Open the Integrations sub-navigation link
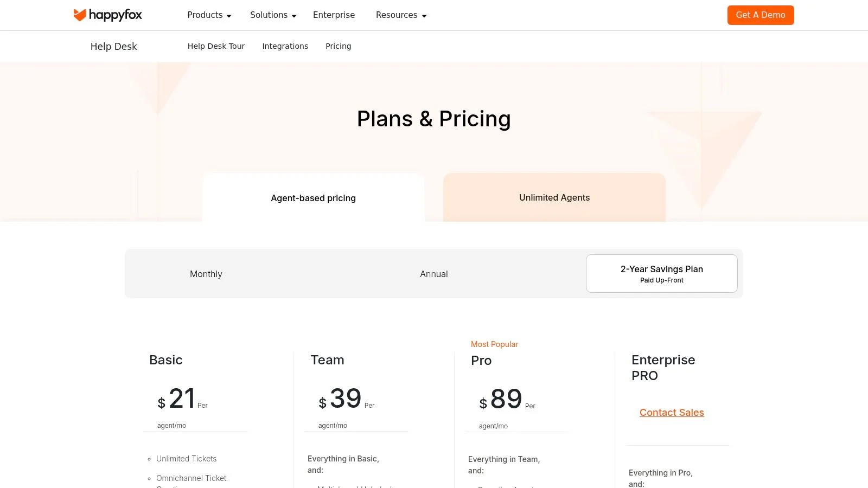Screen dimensions: 868x488 [x=285, y=46]
